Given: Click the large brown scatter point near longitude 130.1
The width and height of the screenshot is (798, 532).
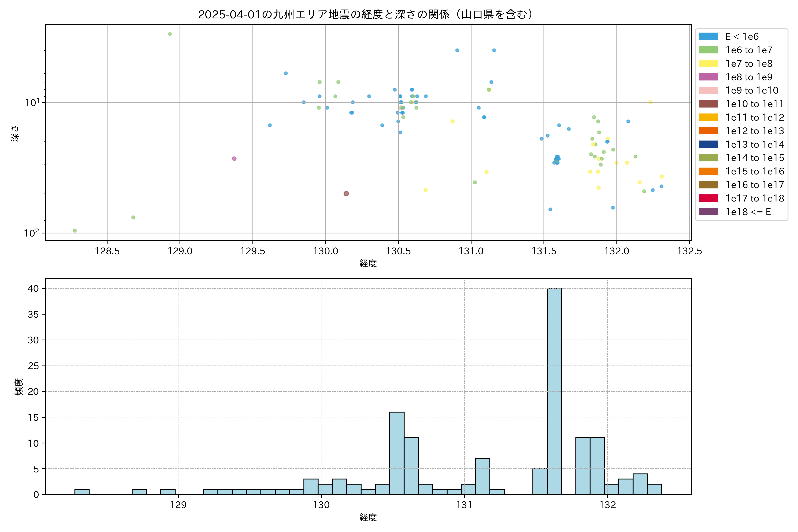Looking at the screenshot, I should pos(346,194).
